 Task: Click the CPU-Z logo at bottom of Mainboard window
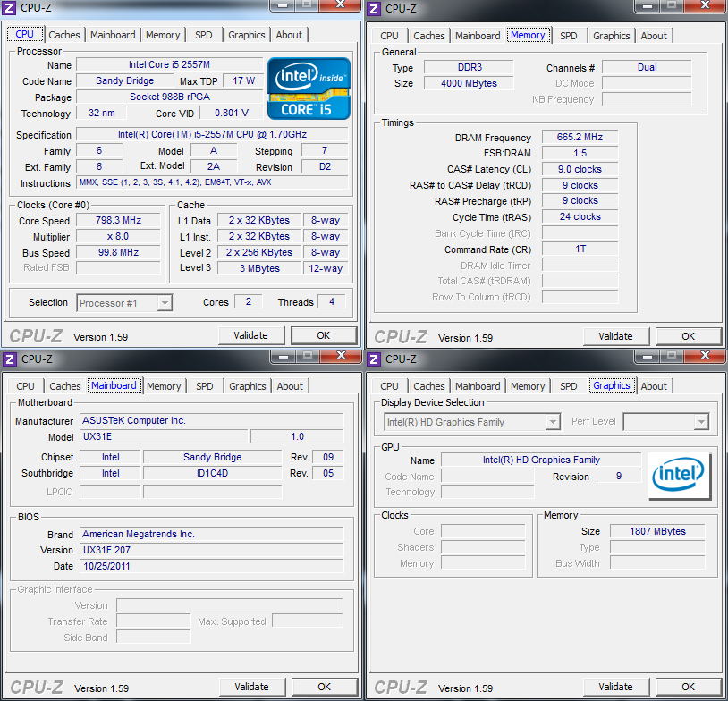36,687
